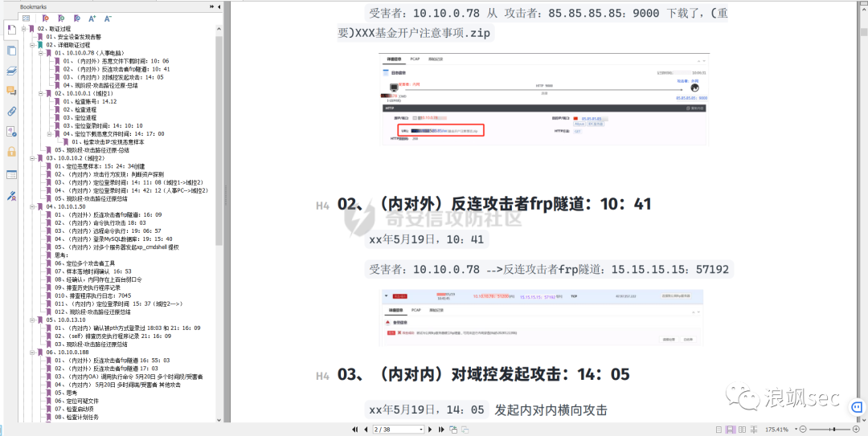This screenshot has width=868, height=436.
Task: Click the chat assistant icon at bottom right
Action: click(x=857, y=409)
